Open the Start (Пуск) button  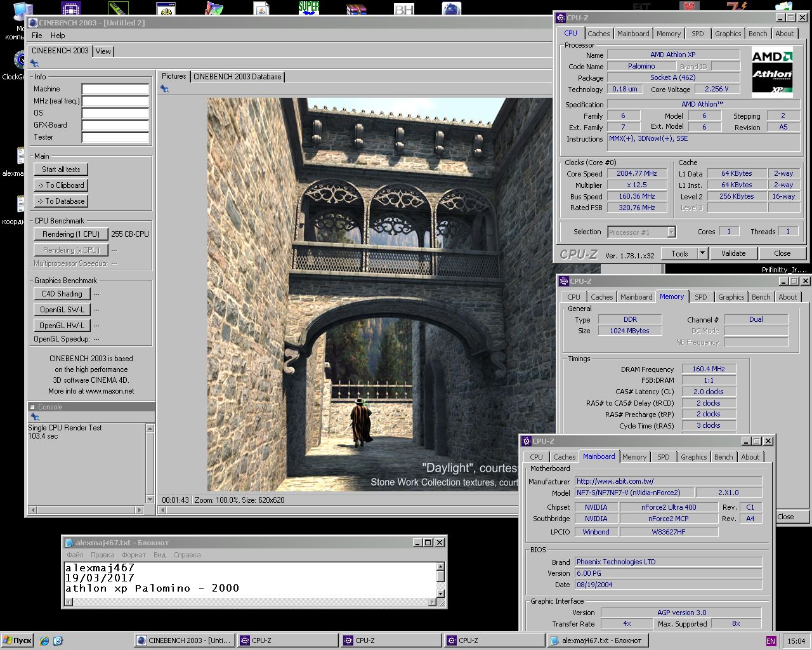click(17, 640)
